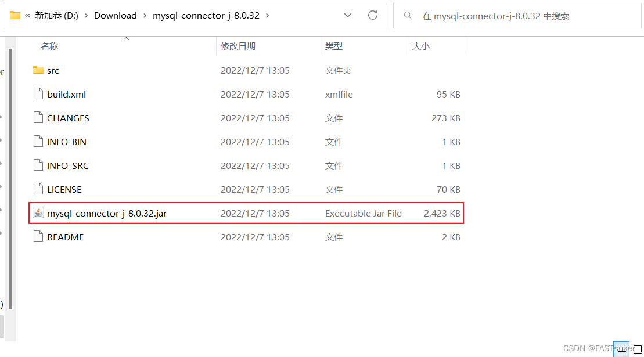Image resolution: width=644 pixels, height=357 pixels.
Task: Select the 新加卷 (D:) breadcrumb
Action: pyautogui.click(x=57, y=16)
